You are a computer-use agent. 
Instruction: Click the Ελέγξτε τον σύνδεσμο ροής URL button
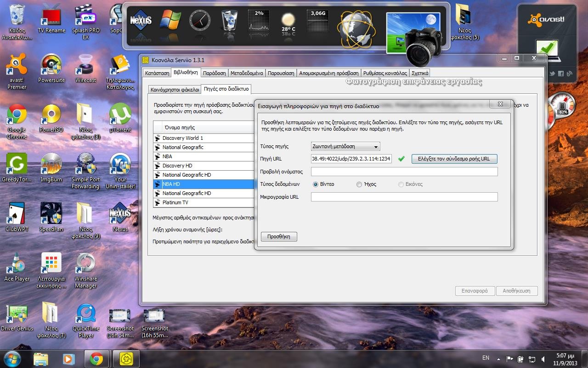454,159
